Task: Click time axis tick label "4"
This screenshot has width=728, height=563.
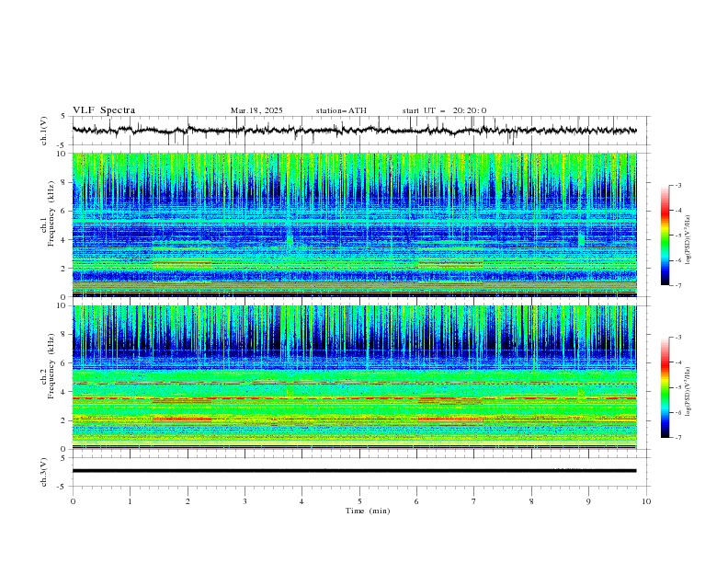Action: 302,501
